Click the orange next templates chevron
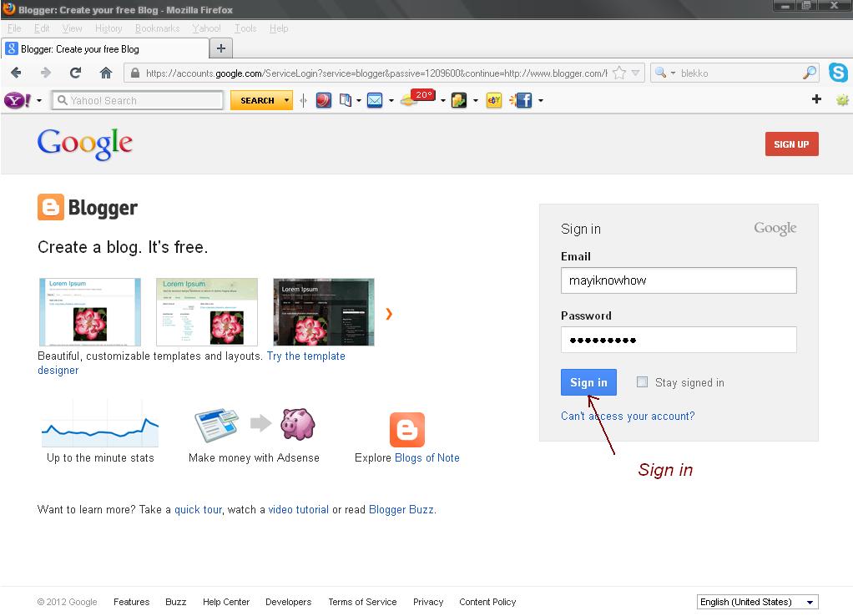This screenshot has width=853, height=616. [x=389, y=314]
